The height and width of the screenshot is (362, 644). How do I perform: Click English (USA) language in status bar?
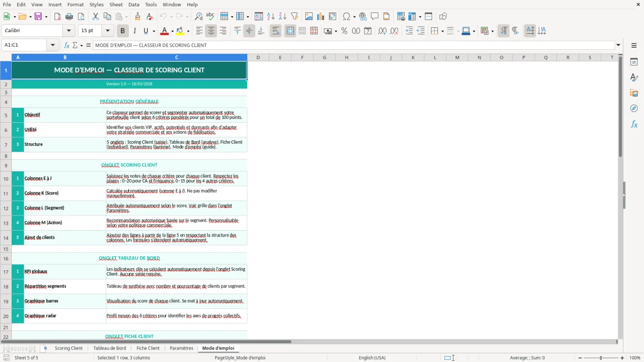372,358
